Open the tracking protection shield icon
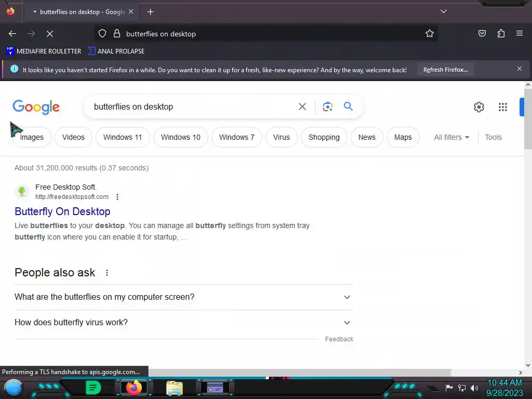532x399 pixels. (x=102, y=34)
